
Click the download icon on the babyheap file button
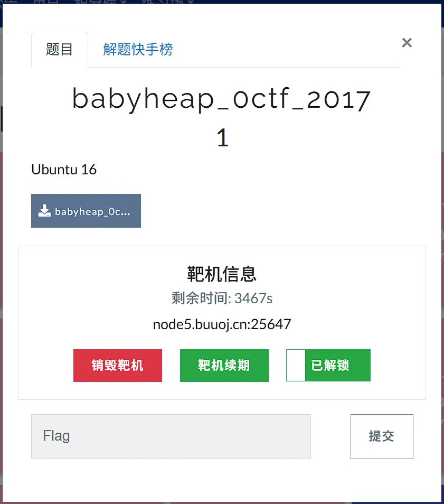(44, 211)
